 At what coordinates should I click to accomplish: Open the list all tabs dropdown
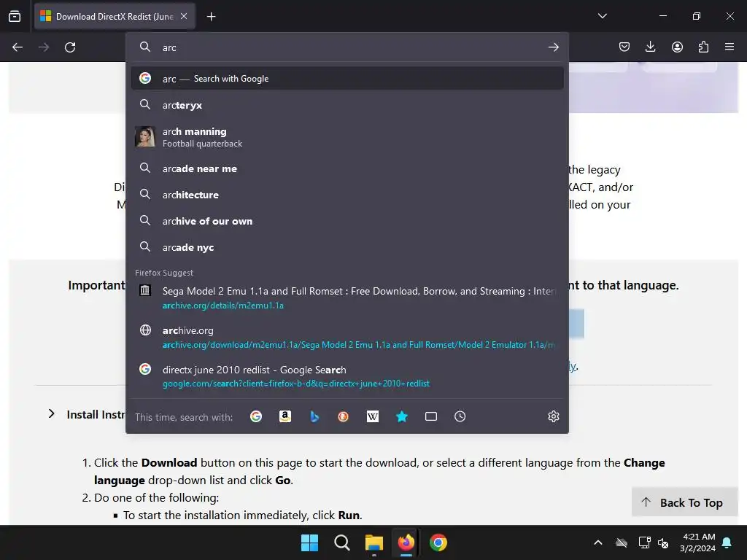point(602,16)
